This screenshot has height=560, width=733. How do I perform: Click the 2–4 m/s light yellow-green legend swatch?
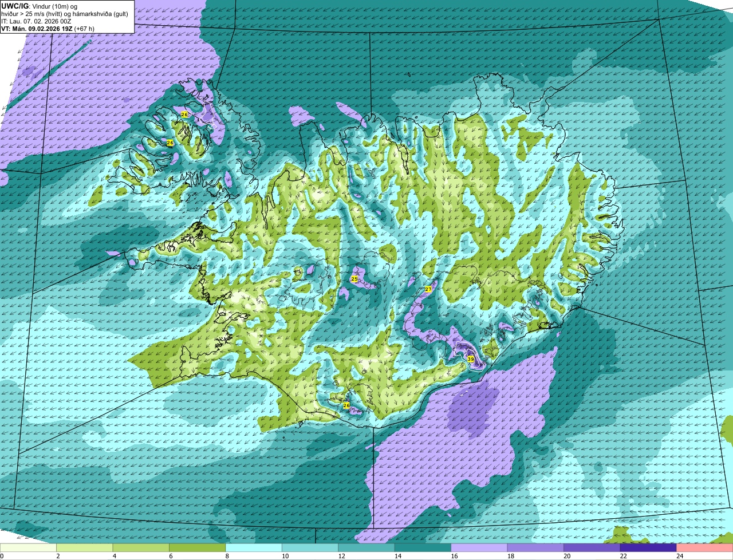tap(85, 547)
